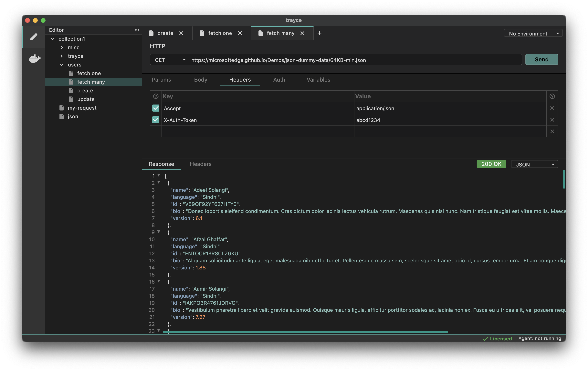Open the GET method dropdown
Screen dimensions: 588x371
[x=169, y=60]
